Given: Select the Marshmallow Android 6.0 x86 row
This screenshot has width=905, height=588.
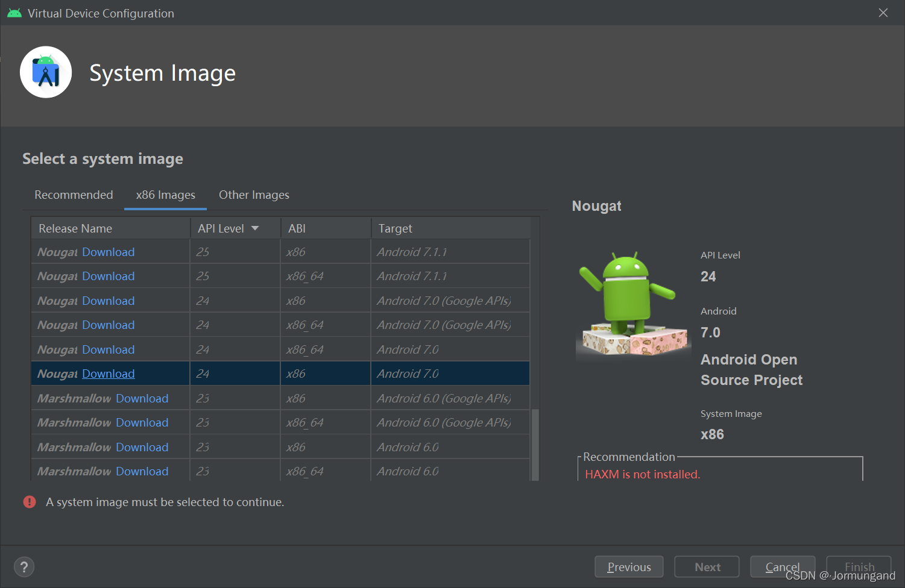Looking at the screenshot, I should [280, 447].
